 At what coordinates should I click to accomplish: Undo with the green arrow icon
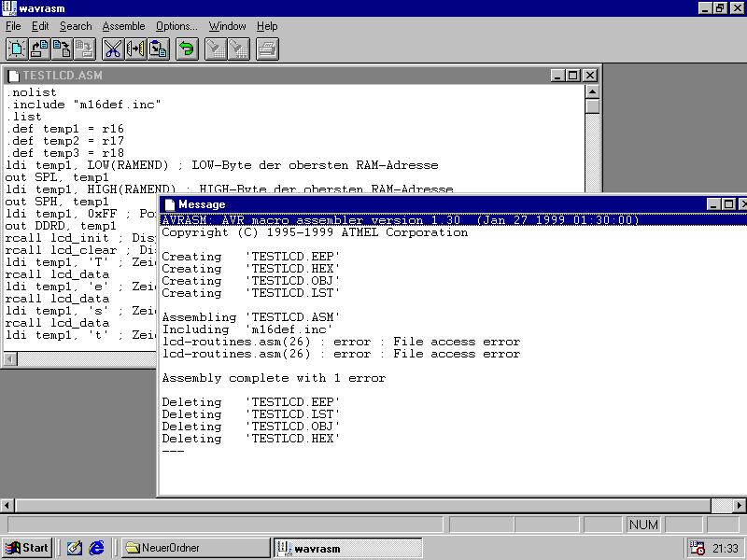(x=187, y=49)
